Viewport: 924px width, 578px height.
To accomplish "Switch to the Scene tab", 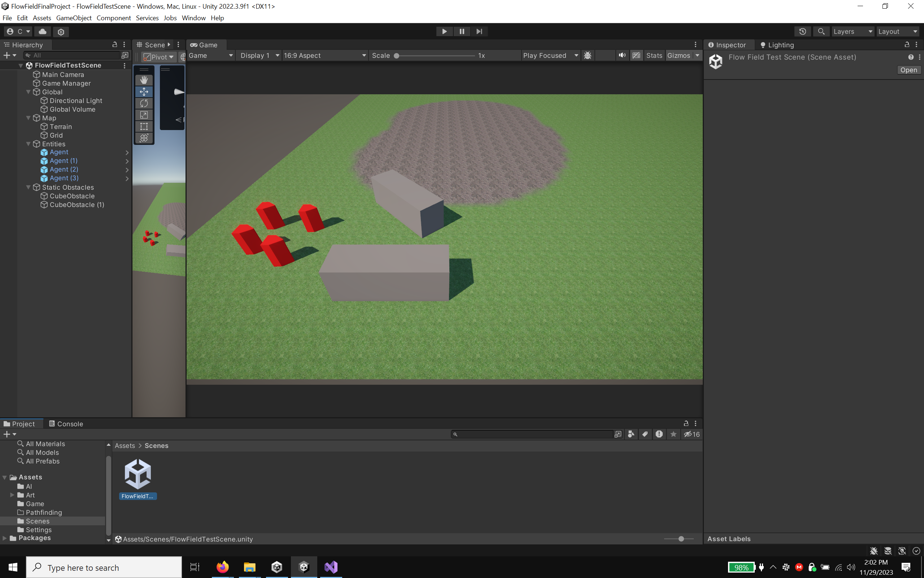I will [x=151, y=45].
